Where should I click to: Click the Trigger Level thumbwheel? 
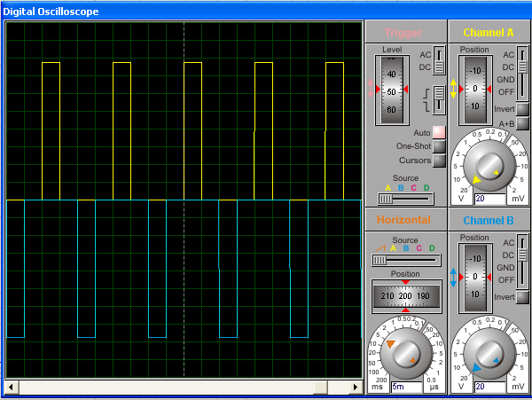[392, 90]
